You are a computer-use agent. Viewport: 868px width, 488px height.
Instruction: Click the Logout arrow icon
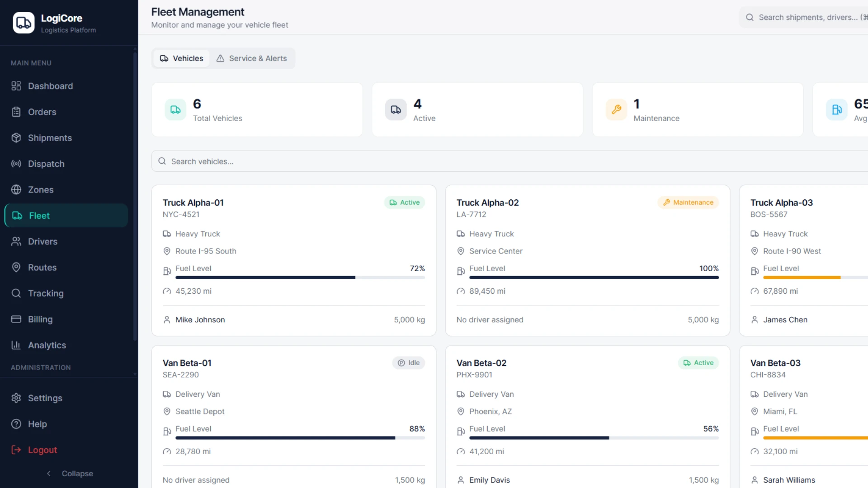tap(16, 450)
